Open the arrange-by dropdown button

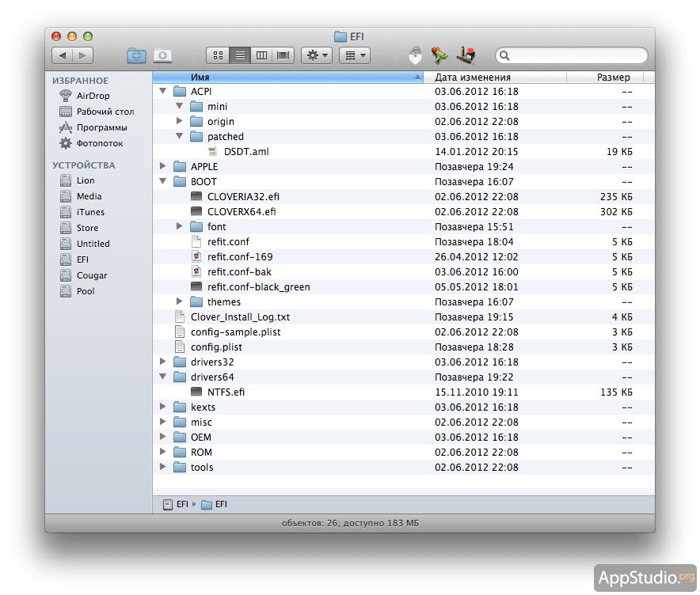point(355,55)
